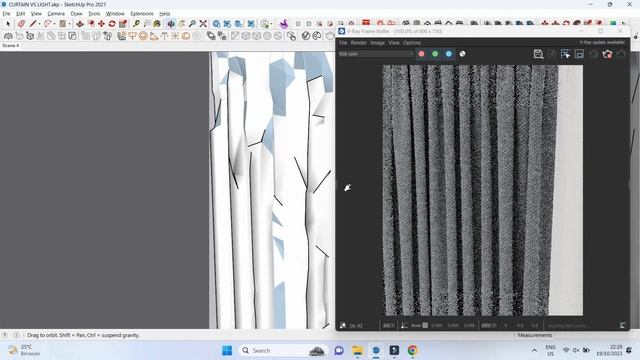Open Rectangle shapes dropdown arrow
The image size is (640, 360).
pyautogui.click(x=69, y=24)
